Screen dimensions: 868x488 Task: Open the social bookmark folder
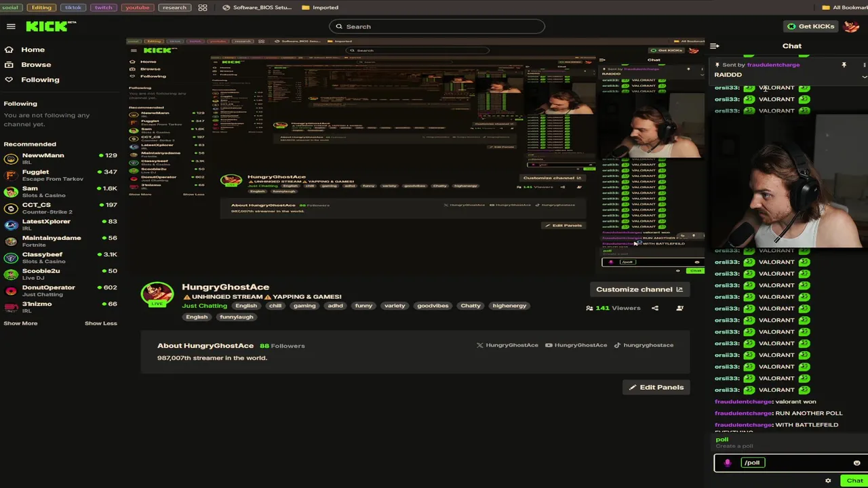tap(9, 7)
